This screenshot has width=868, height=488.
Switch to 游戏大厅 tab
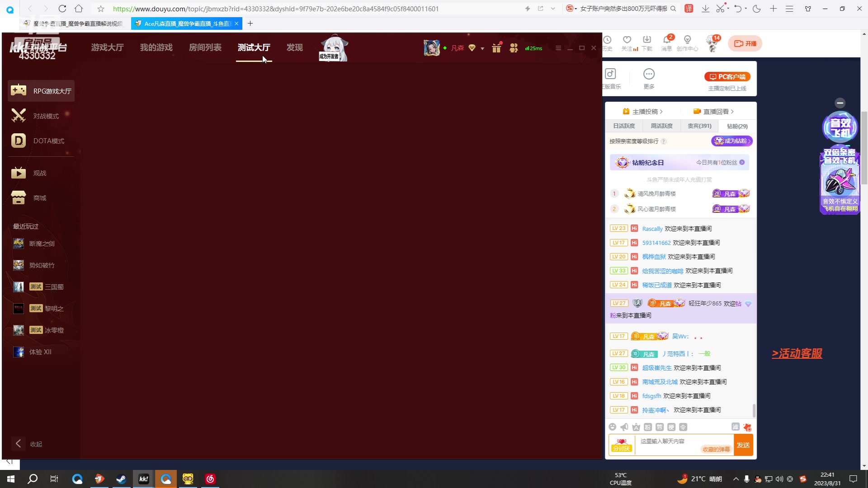coord(107,47)
